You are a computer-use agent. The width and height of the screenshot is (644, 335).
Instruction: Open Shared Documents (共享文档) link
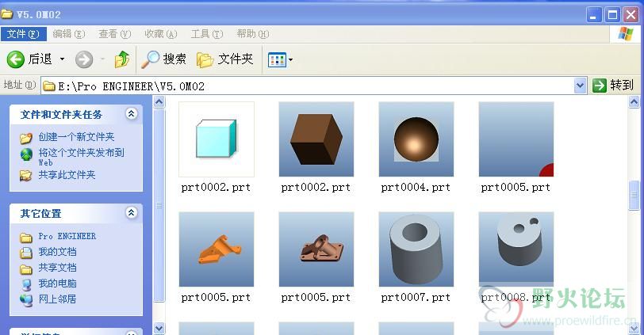pyautogui.click(x=57, y=268)
